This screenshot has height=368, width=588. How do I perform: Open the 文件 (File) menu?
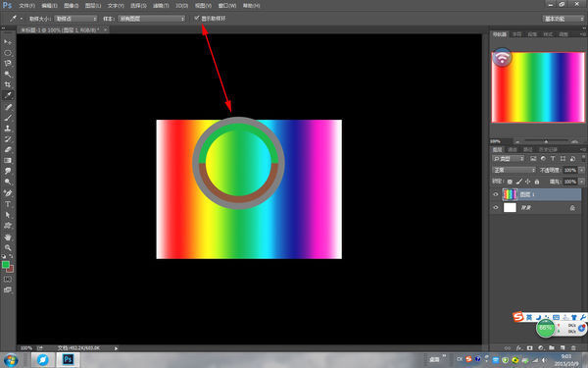pyautogui.click(x=26, y=6)
